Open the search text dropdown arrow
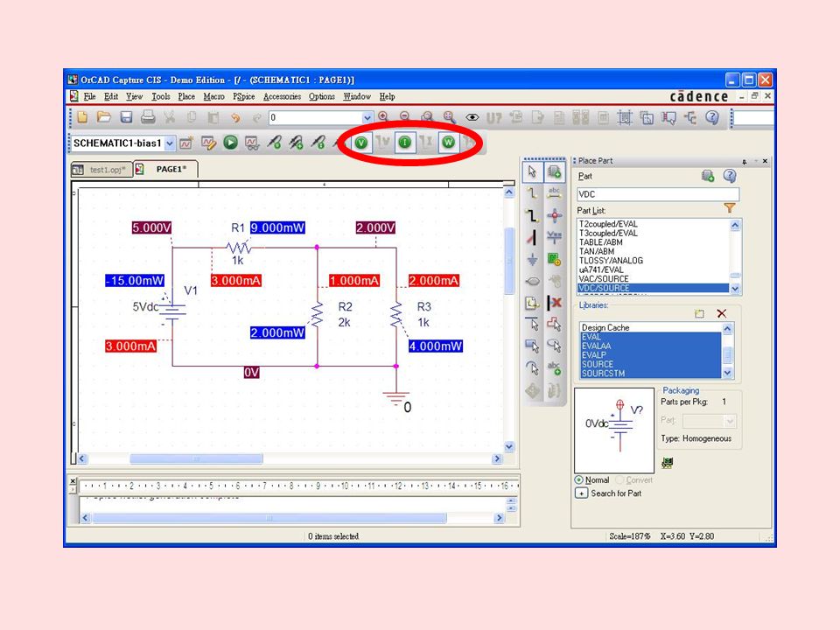The width and height of the screenshot is (840, 630). (367, 117)
